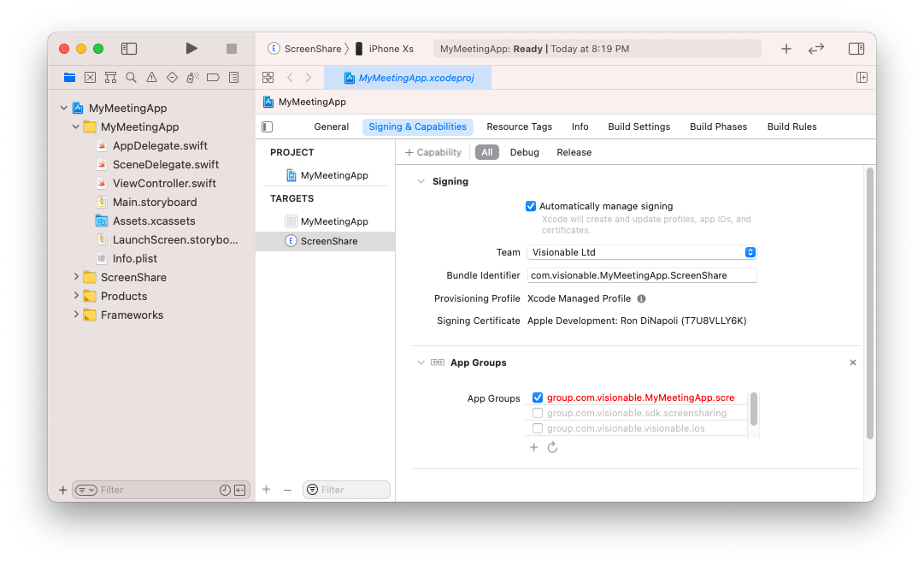Expand the ScreenShare folder
Viewport: 924px width, 565px height.
(75, 277)
